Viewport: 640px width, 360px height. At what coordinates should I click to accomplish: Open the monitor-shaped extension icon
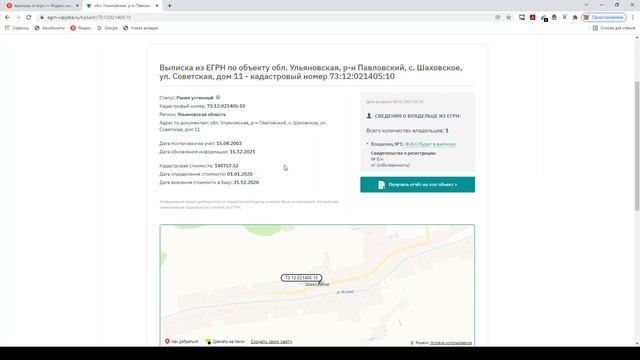click(x=522, y=18)
